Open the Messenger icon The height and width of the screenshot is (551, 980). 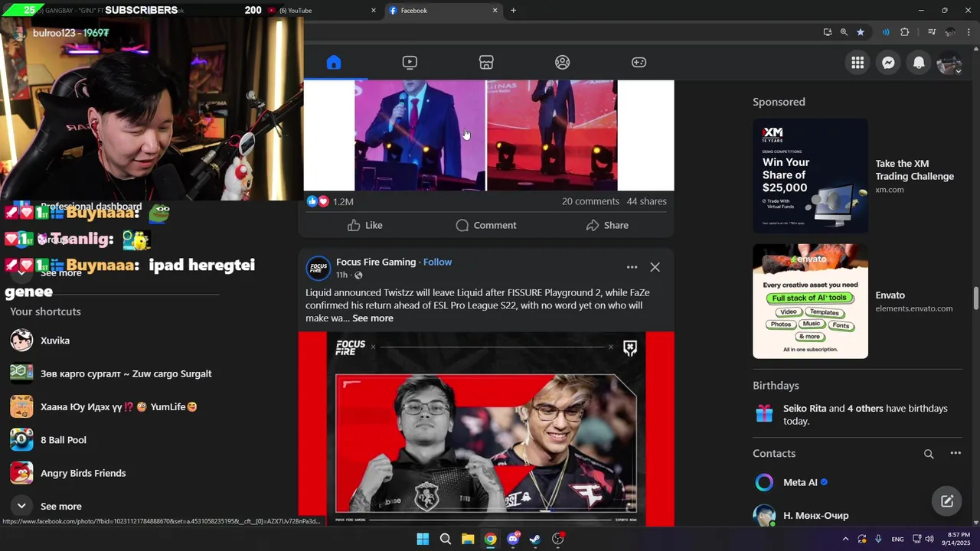tap(888, 63)
